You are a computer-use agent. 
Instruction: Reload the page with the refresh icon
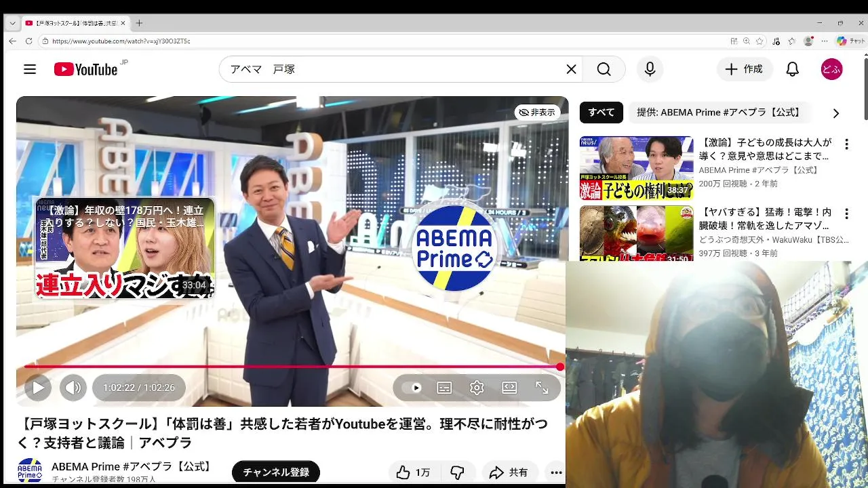point(28,41)
